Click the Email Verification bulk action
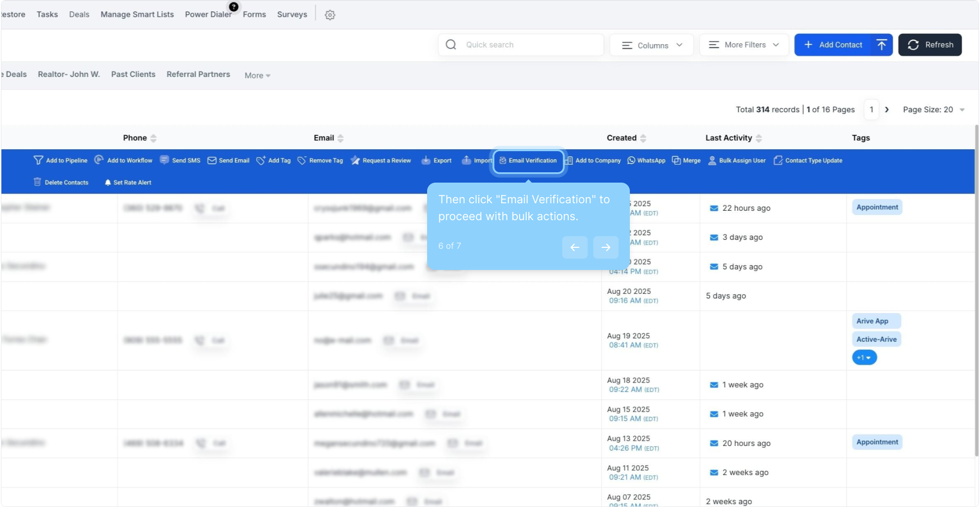Viewport: 980px width, 507px height. [x=528, y=161]
